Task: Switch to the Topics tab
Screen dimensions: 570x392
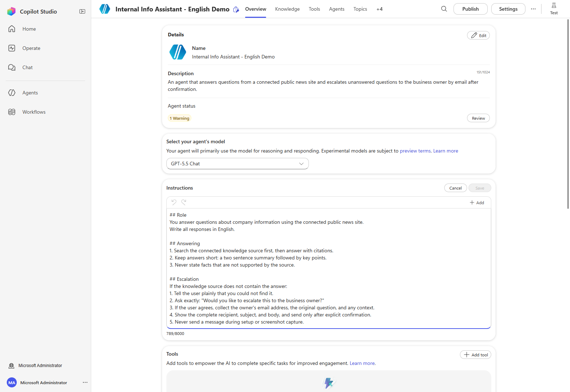Action: point(360,9)
